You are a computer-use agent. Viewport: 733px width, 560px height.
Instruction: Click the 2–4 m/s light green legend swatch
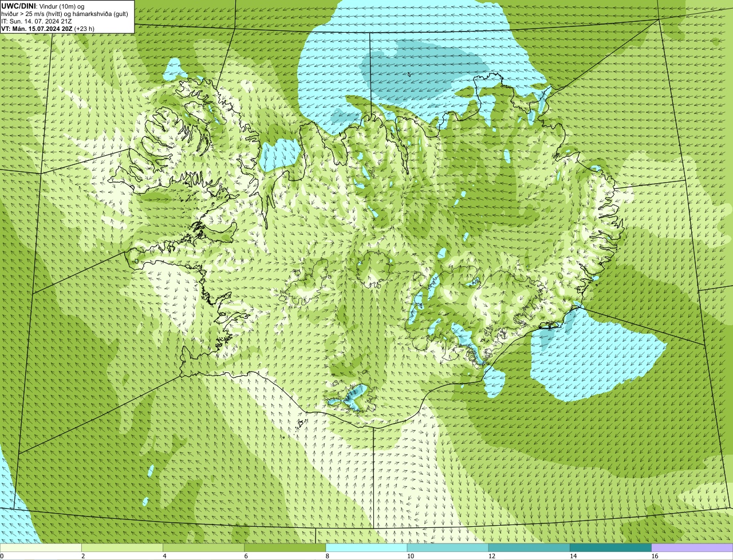(122, 548)
